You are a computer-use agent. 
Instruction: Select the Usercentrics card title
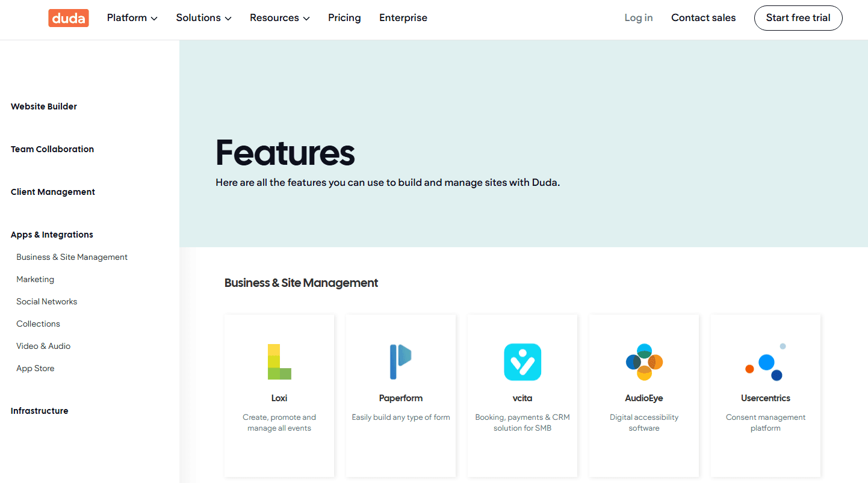(x=766, y=398)
